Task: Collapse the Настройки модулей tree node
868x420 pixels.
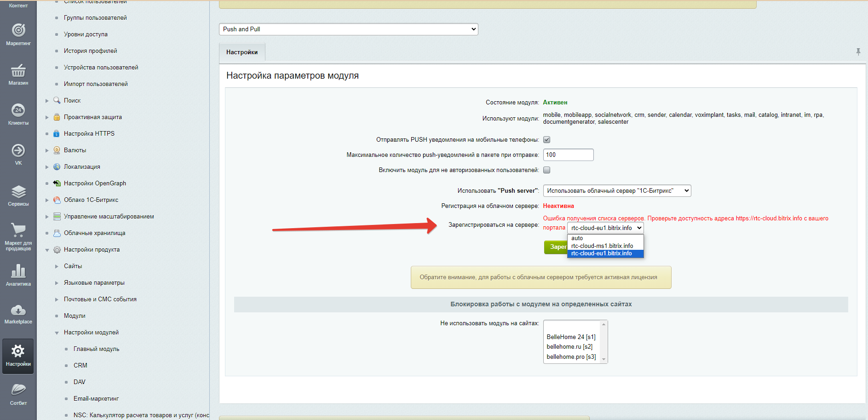Action: [x=57, y=333]
